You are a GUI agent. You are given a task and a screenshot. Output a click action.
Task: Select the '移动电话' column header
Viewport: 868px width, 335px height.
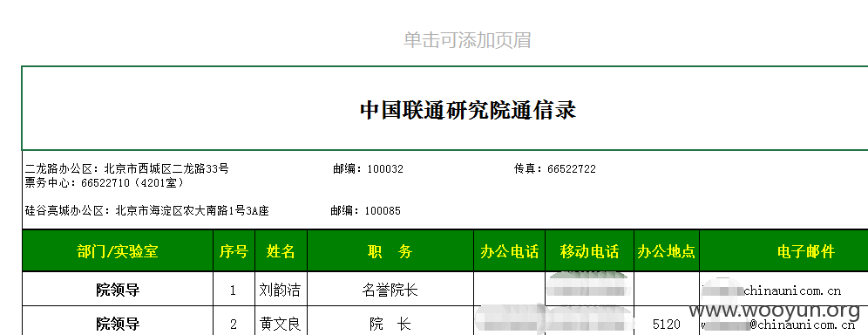point(589,251)
